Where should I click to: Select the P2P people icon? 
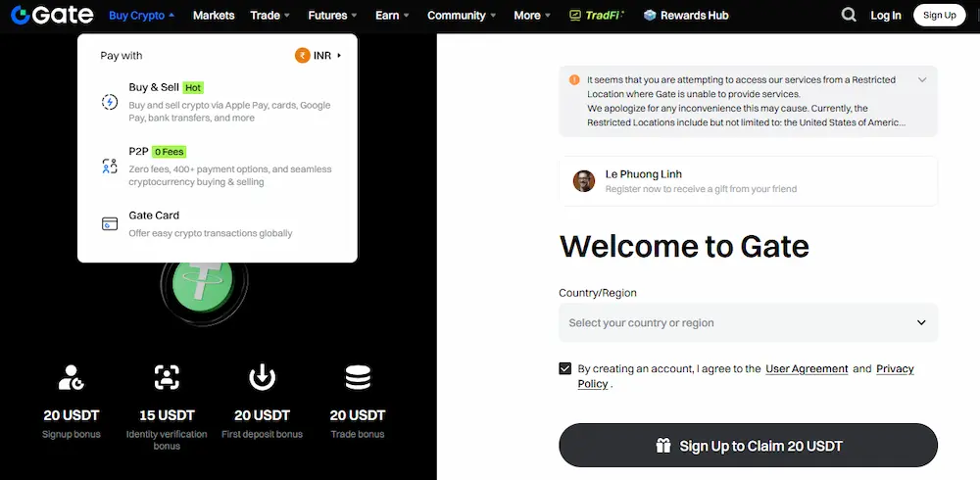point(110,166)
